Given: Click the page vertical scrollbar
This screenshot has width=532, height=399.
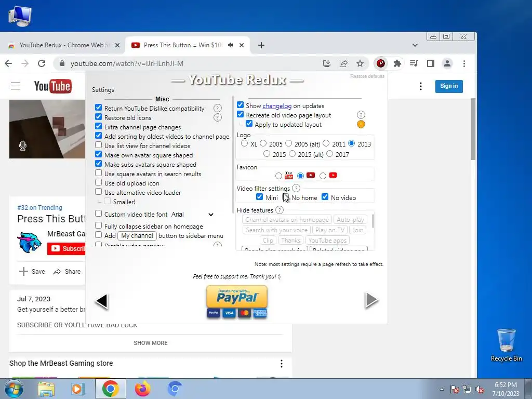Looking at the screenshot, I should pos(473,129).
